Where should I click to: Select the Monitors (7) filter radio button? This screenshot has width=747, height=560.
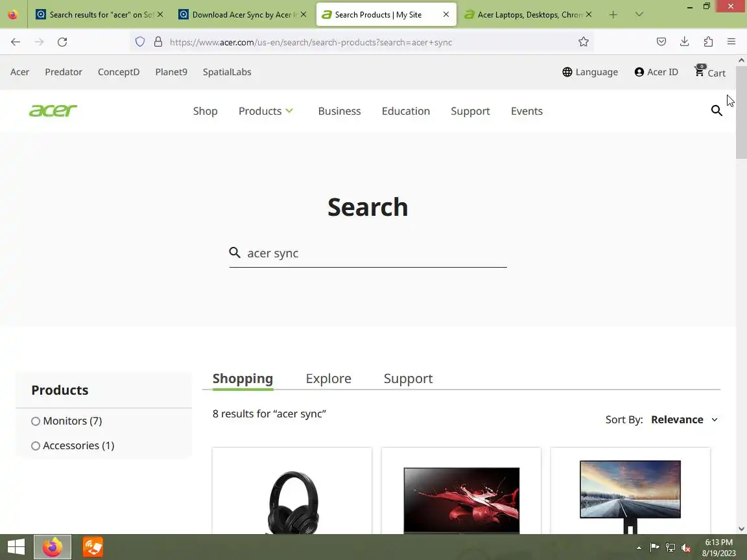click(36, 421)
